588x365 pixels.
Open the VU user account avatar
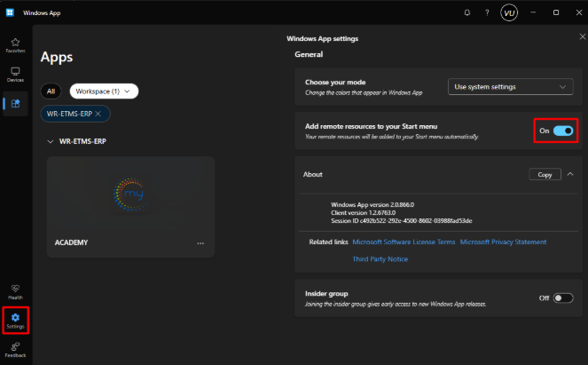509,12
